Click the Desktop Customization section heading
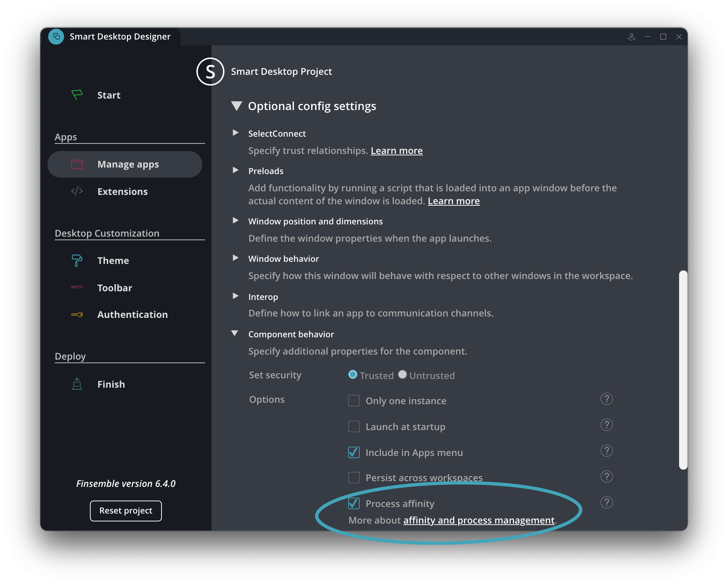Viewport: 728px width, 584px height. click(x=107, y=233)
